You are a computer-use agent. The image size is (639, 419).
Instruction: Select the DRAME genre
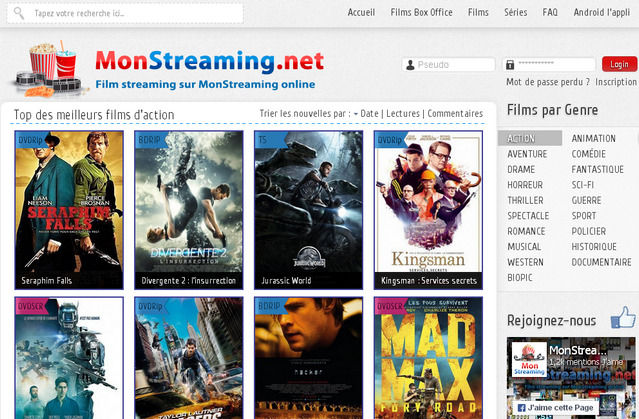point(521,170)
